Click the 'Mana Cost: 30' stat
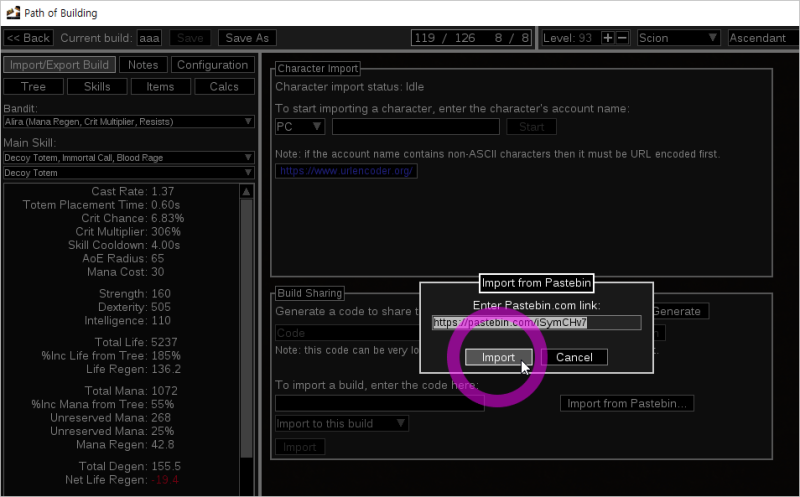The width and height of the screenshot is (800, 497). click(126, 272)
